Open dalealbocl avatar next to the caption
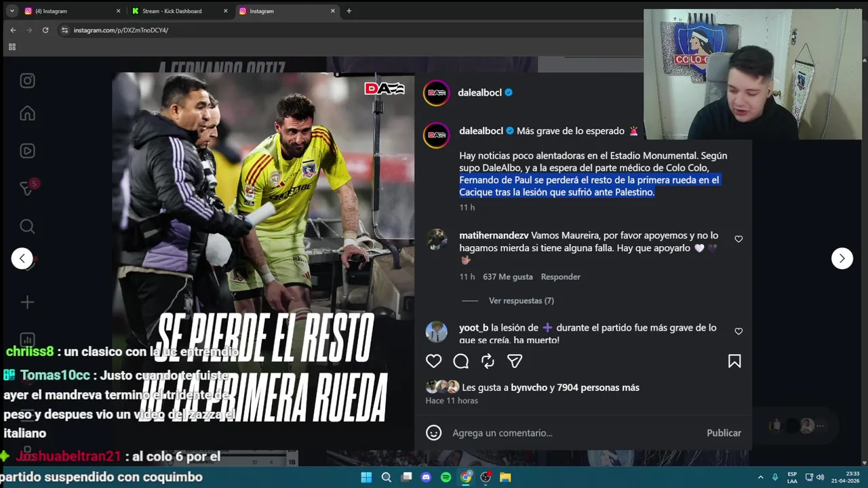 (436, 135)
